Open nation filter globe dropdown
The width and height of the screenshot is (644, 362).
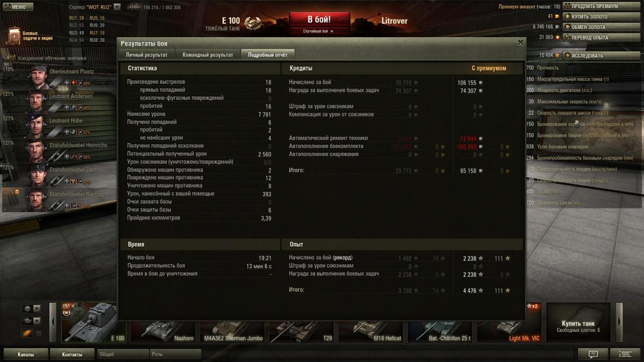[x=32, y=308]
